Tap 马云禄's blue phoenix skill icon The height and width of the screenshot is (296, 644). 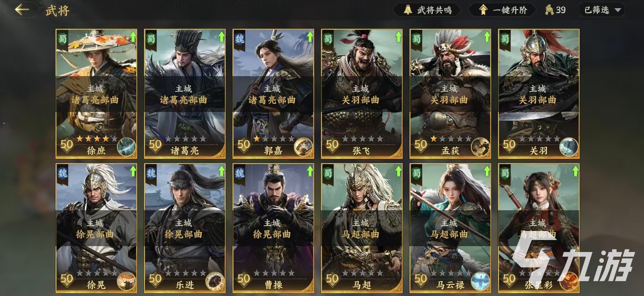click(x=480, y=281)
